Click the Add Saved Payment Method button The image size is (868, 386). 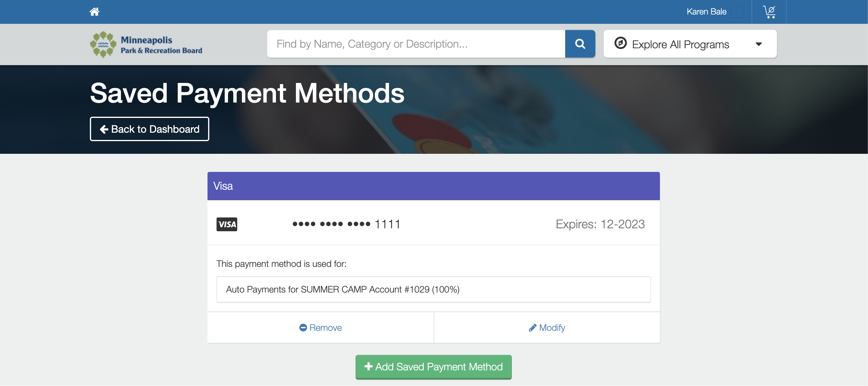coord(434,367)
